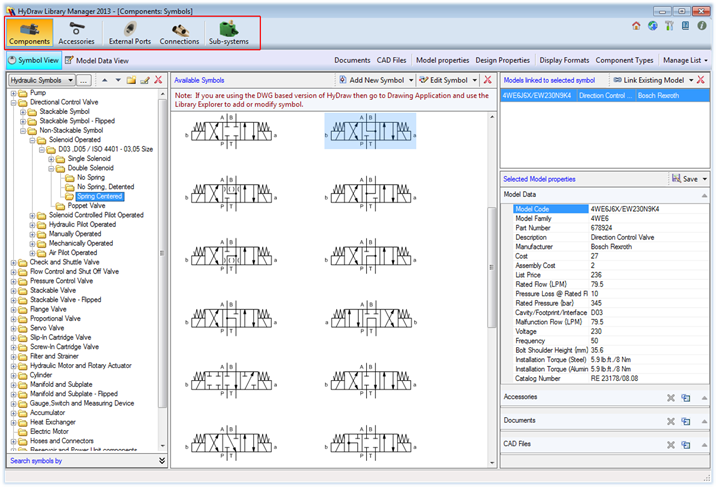
Task: Remove item in Accessories section
Action: pyautogui.click(x=671, y=398)
